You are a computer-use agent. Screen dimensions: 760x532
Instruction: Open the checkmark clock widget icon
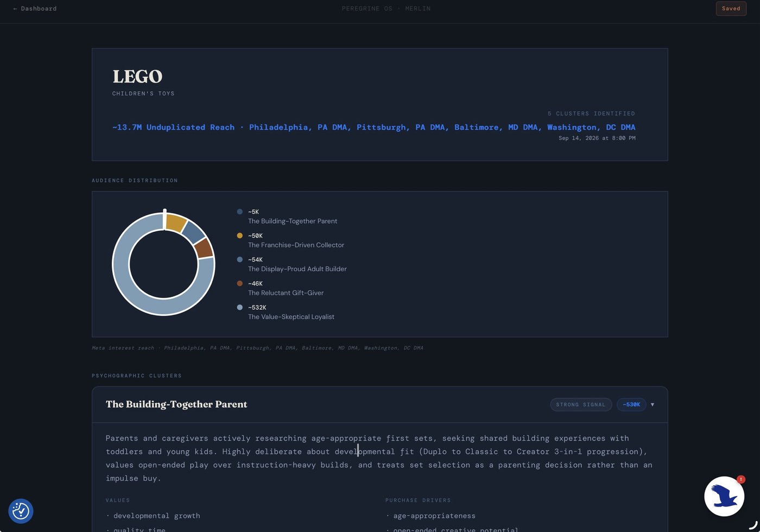21,511
